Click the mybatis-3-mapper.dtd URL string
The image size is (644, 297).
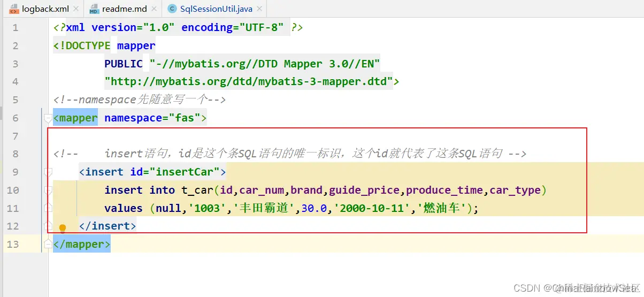tap(249, 82)
